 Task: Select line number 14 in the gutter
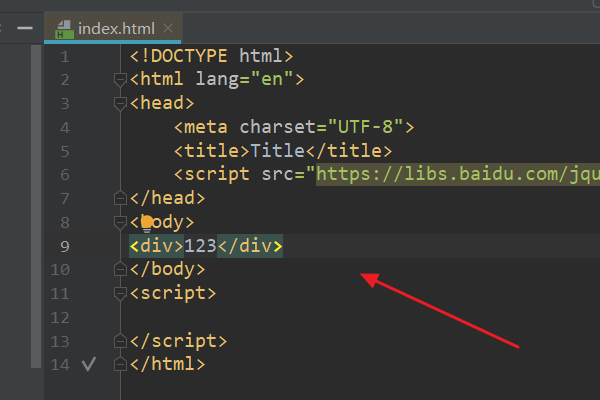60,364
